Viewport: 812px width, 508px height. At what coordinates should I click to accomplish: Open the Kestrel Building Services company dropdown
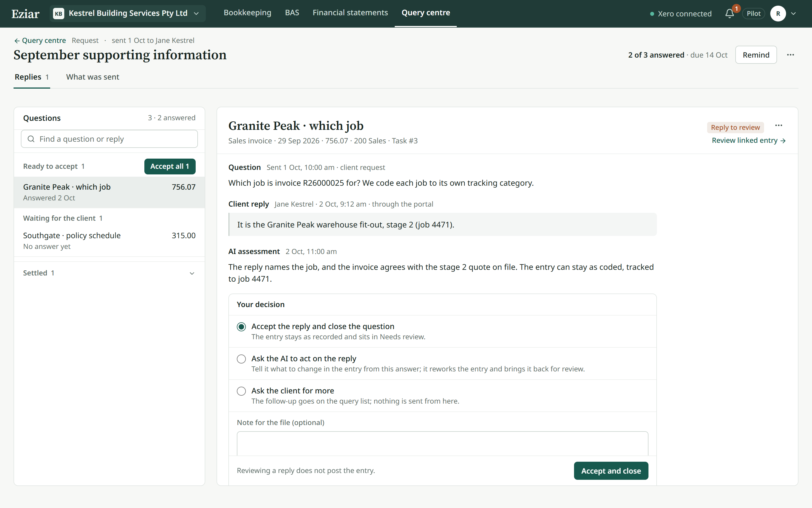127,14
